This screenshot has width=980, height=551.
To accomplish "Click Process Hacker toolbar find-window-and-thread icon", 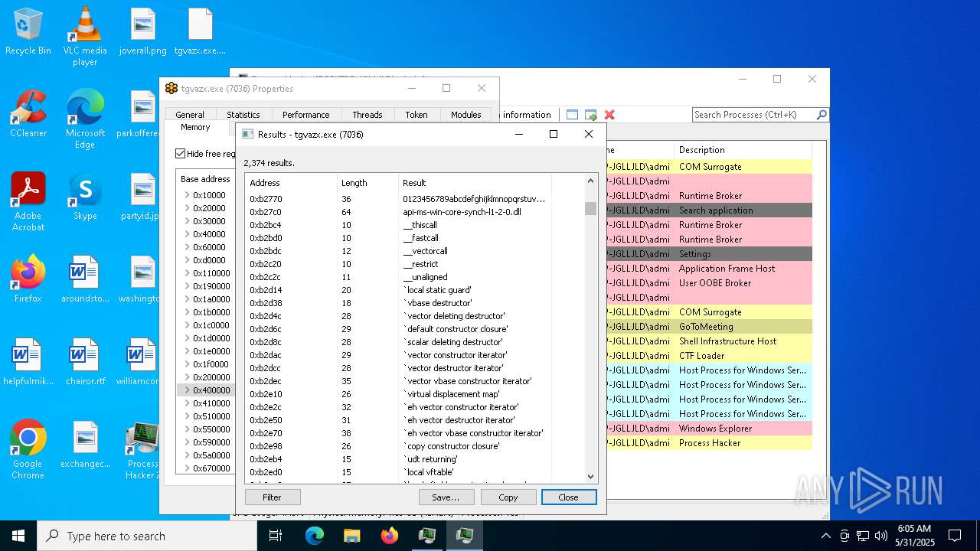I will pos(590,115).
